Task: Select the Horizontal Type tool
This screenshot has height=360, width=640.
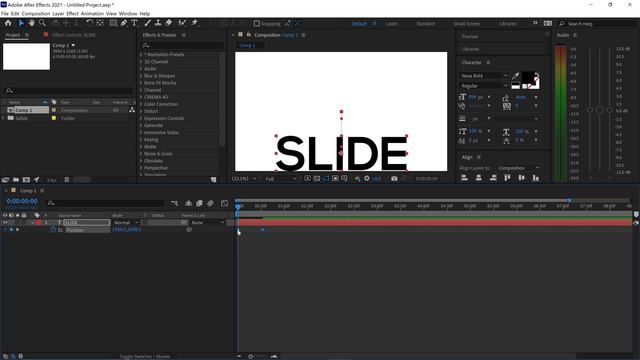Action: click(134, 23)
